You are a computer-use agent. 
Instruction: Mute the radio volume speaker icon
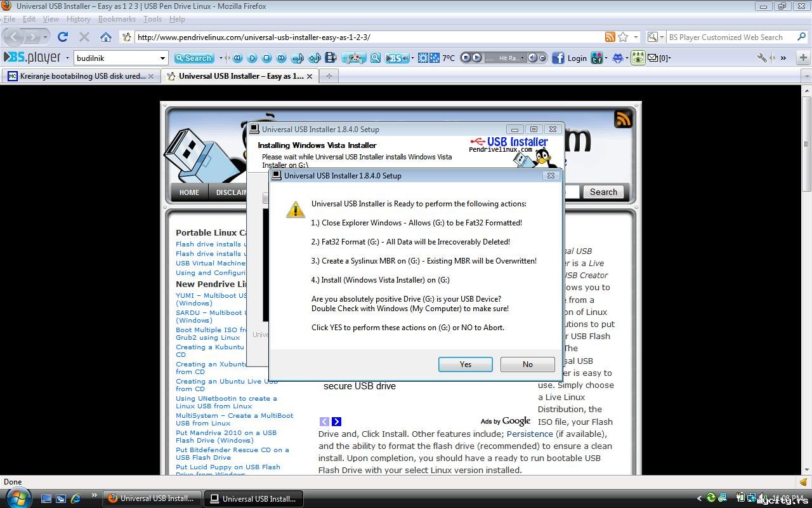coord(532,58)
